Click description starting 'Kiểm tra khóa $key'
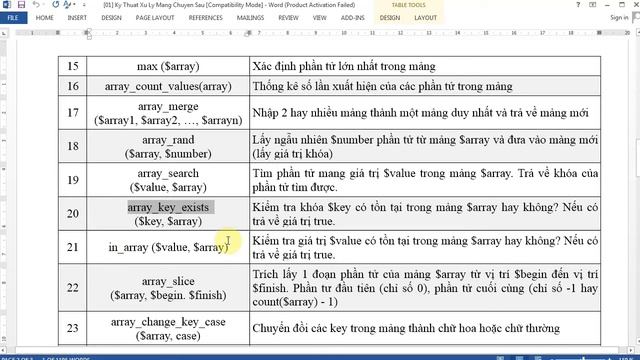The image size is (640, 360). click(x=425, y=214)
